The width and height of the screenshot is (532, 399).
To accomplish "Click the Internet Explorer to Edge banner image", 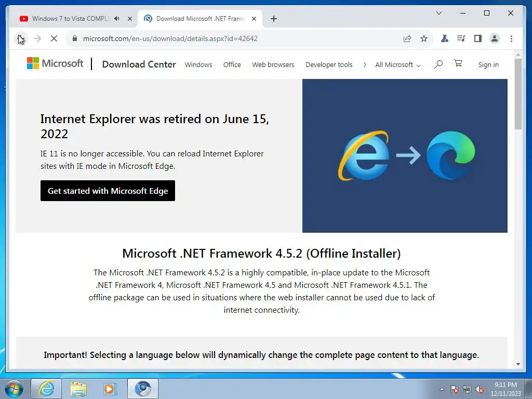I will click(x=405, y=156).
